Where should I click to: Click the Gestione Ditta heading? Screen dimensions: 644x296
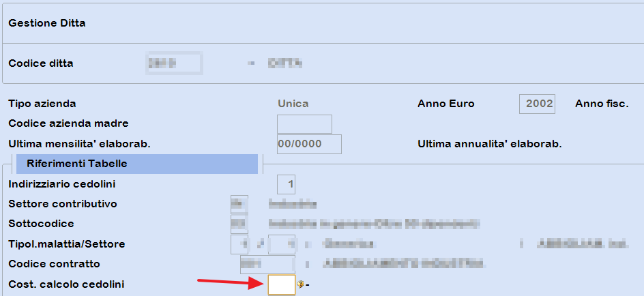coord(47,23)
